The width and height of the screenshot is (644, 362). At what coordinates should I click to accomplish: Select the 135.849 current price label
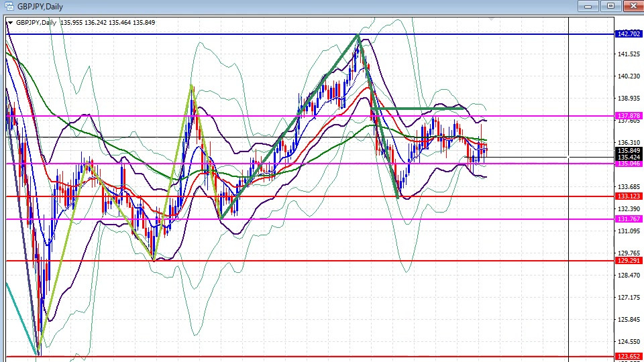coord(629,151)
